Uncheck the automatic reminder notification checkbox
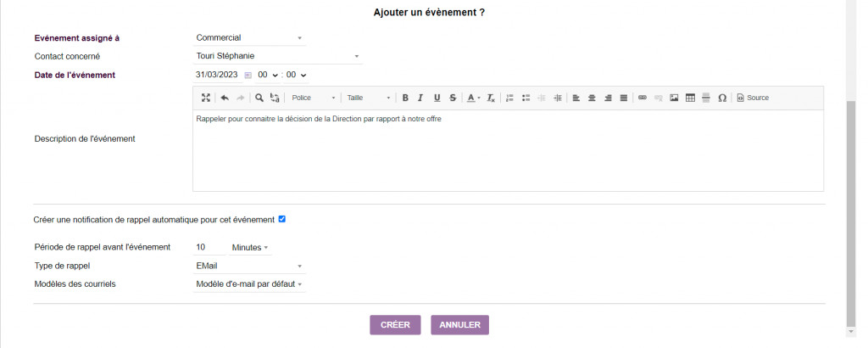Screen dimensions: 868x348 coord(281,220)
